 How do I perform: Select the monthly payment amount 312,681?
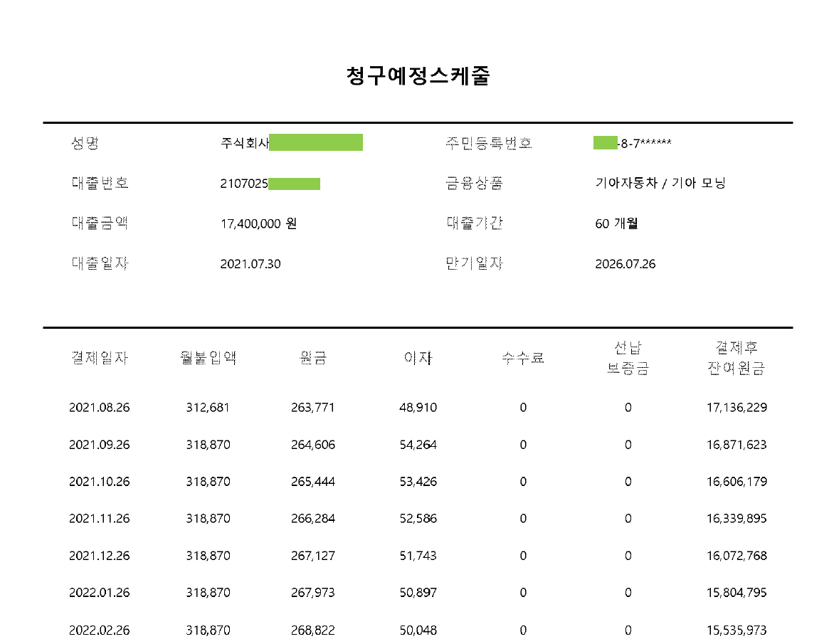[208, 408]
